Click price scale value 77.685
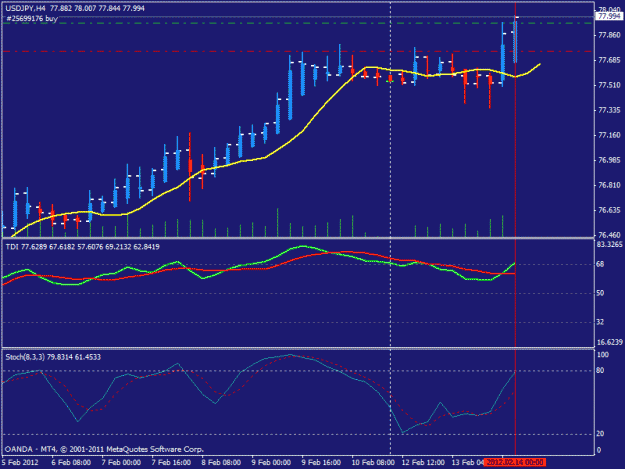This screenshot has width=625, height=469. [609, 60]
